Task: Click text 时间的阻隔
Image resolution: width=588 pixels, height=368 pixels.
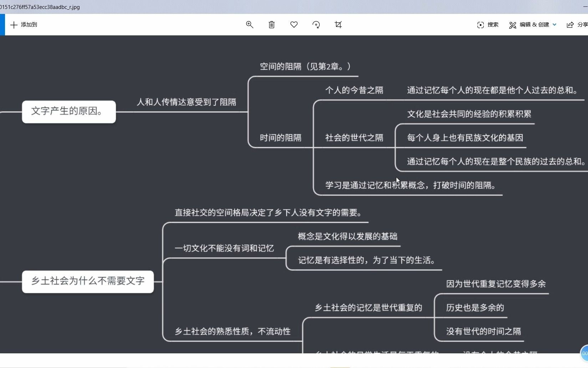Action: (x=280, y=138)
